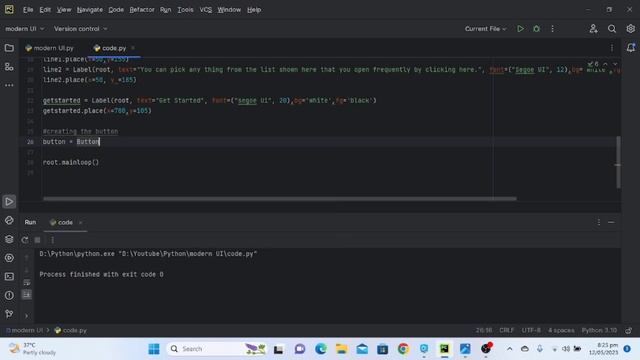Open PyCharm main menu logo icon
The image size is (640, 360).
[9, 9]
